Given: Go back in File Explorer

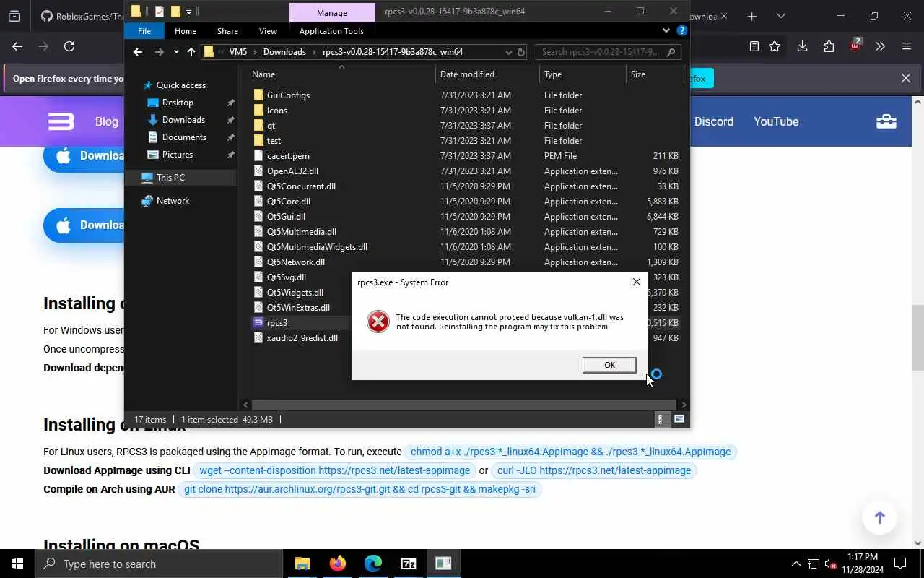Looking at the screenshot, I should pyautogui.click(x=138, y=52).
